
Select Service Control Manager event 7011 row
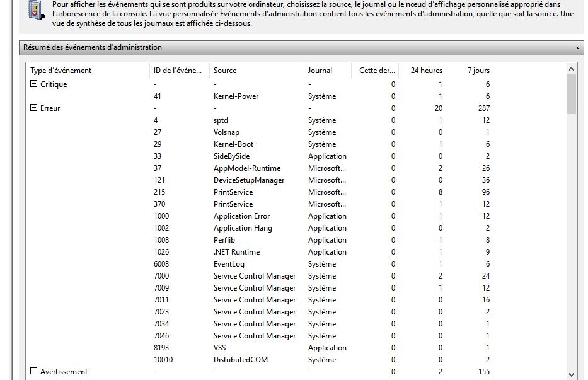coord(260,300)
